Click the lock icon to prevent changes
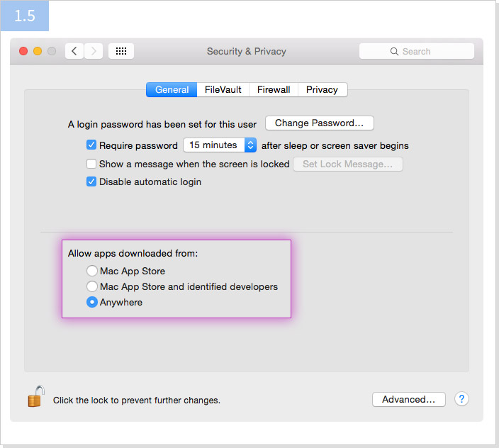Screen dimensions: 499x448 click(35, 396)
